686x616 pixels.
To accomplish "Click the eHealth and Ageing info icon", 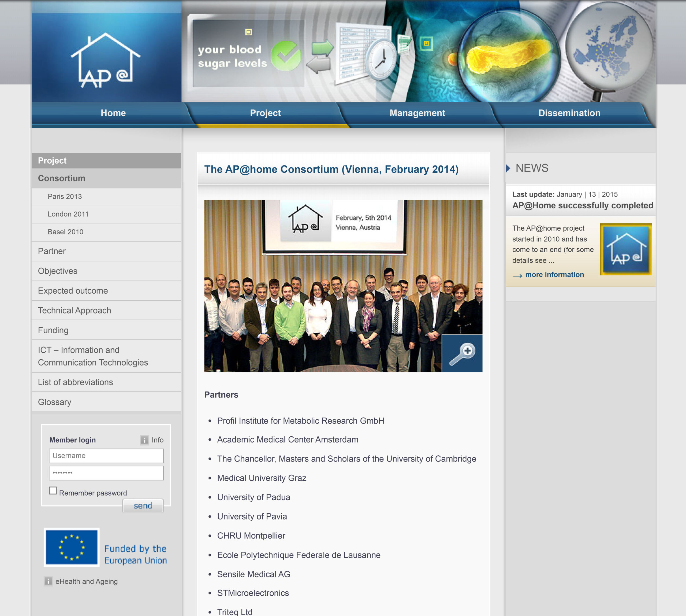I will (49, 581).
